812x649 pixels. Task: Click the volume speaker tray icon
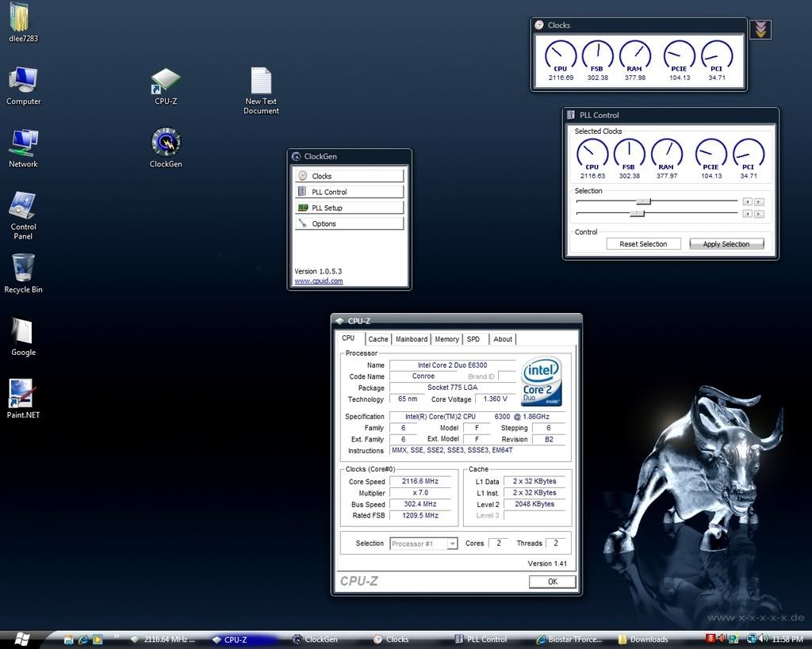pyautogui.click(x=763, y=639)
